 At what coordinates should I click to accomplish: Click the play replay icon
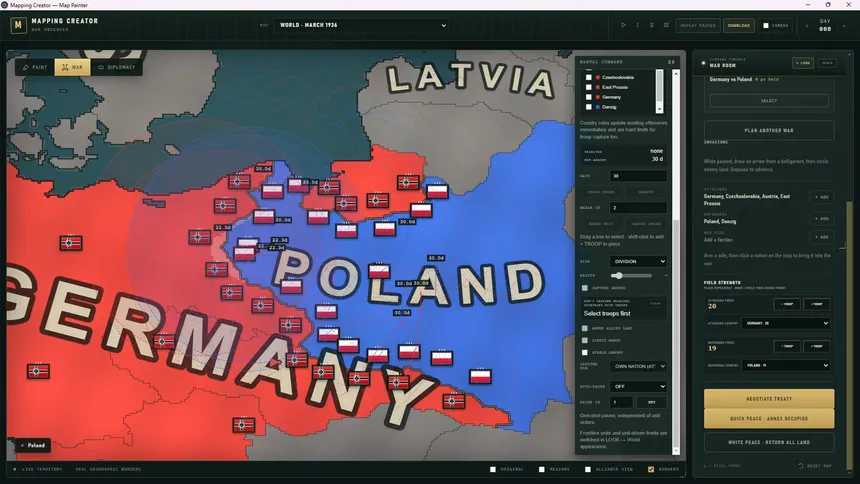(x=623, y=25)
